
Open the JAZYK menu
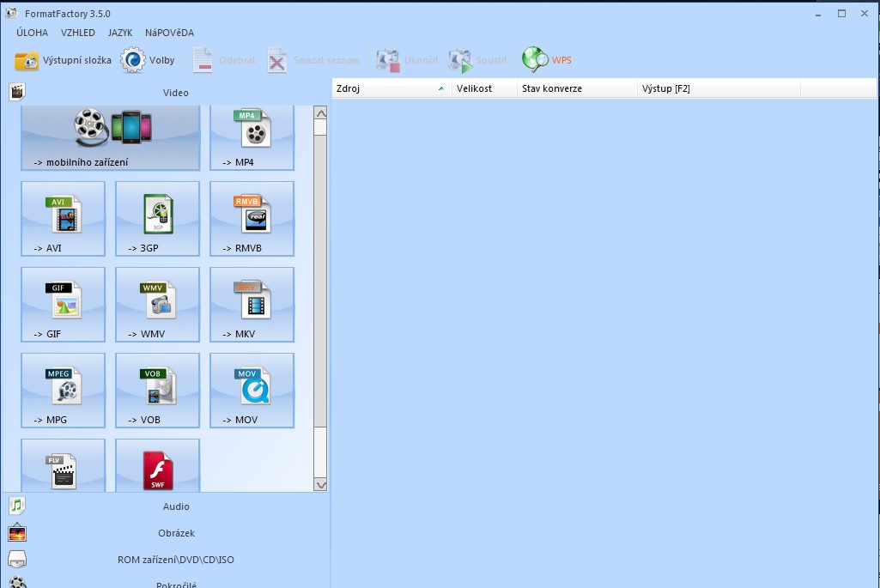(x=120, y=33)
